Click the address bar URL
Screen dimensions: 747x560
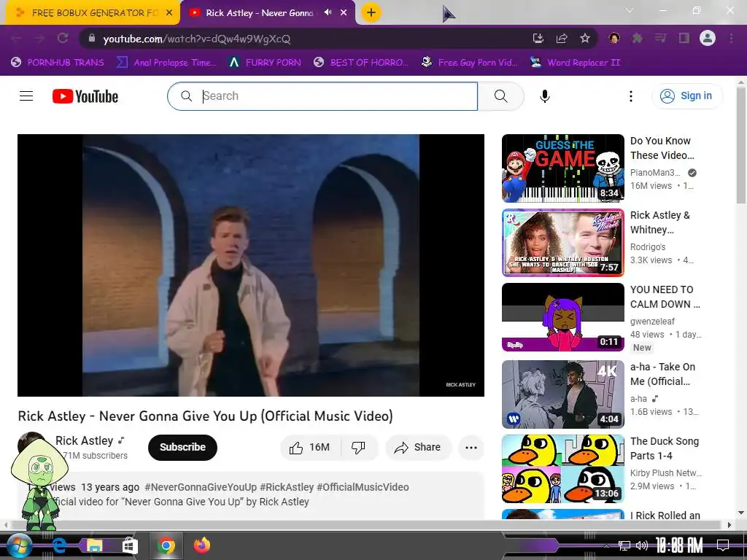coord(197,39)
